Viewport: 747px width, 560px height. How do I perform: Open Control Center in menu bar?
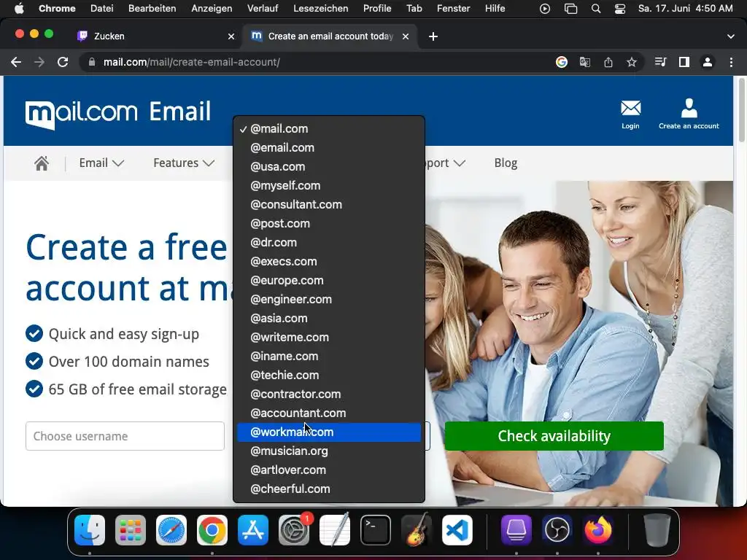tap(620, 9)
